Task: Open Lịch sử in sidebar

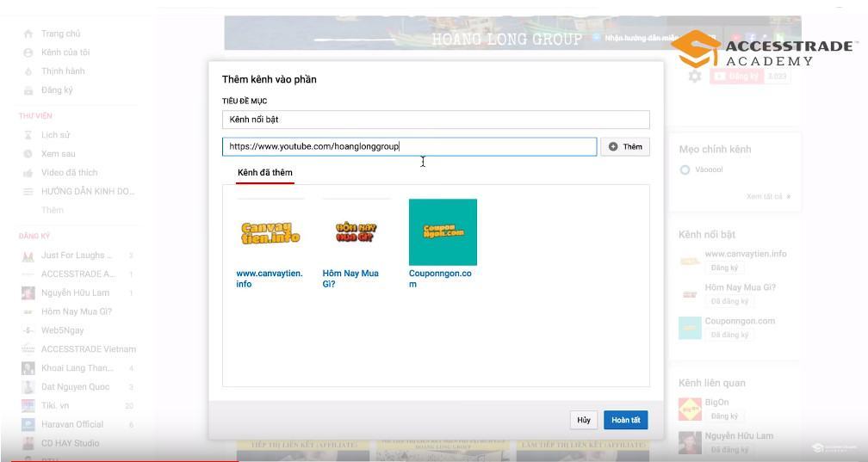Action: coord(55,135)
